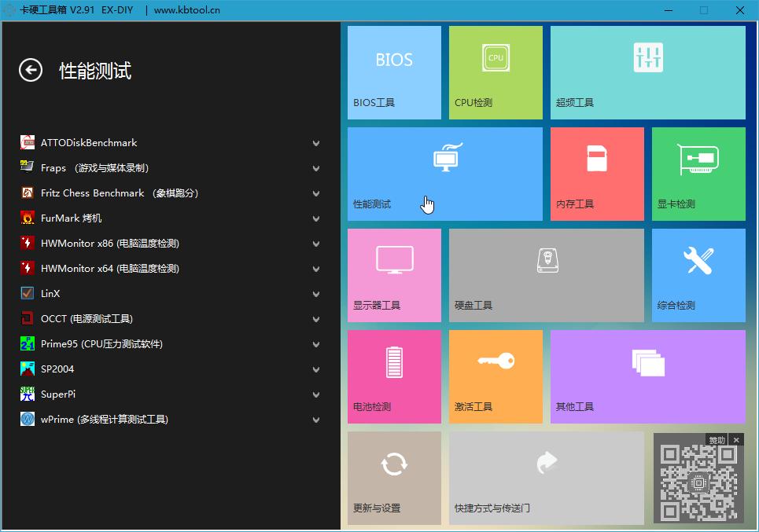This screenshot has height=532, width=759.
Task: Expand the wPrime entry chevron
Action: [315, 420]
